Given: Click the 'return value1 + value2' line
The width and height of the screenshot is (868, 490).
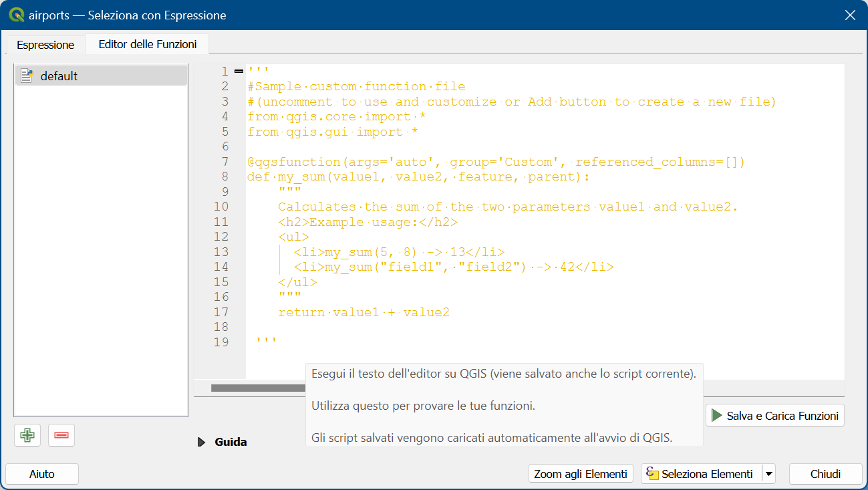Looking at the screenshot, I should click(x=364, y=312).
